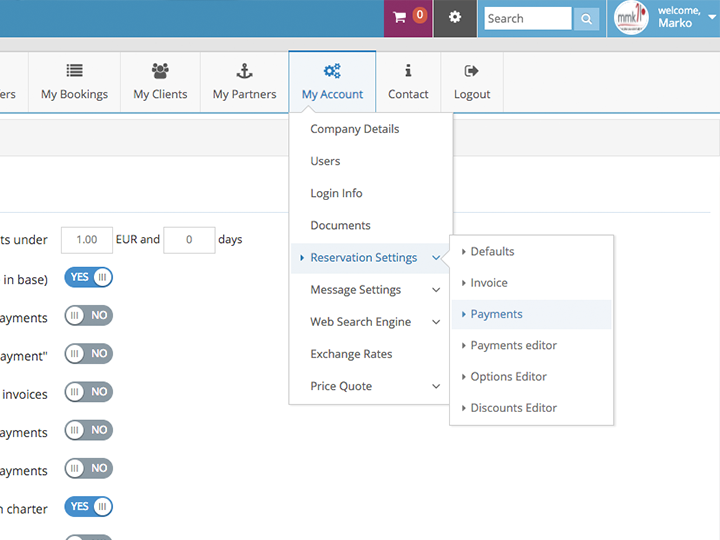The height and width of the screenshot is (540, 720).
Task: Open Exchange Rates menu entry
Action: click(351, 354)
